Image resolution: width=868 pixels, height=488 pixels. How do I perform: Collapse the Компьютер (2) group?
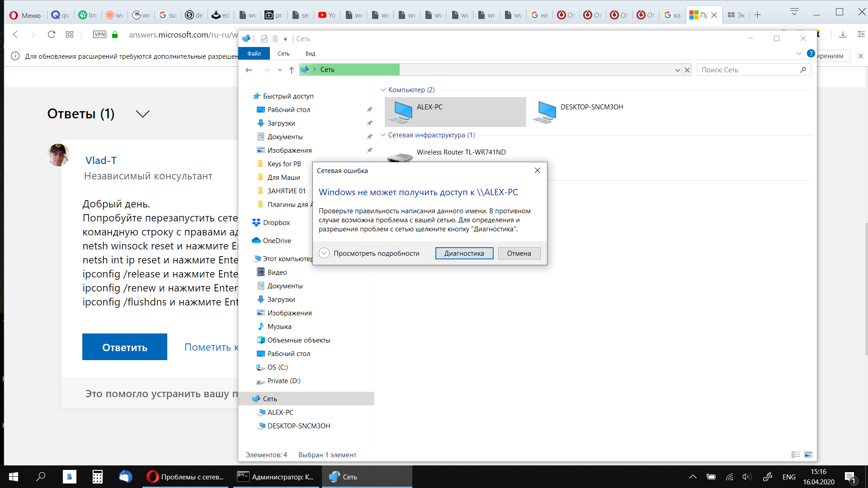click(383, 90)
